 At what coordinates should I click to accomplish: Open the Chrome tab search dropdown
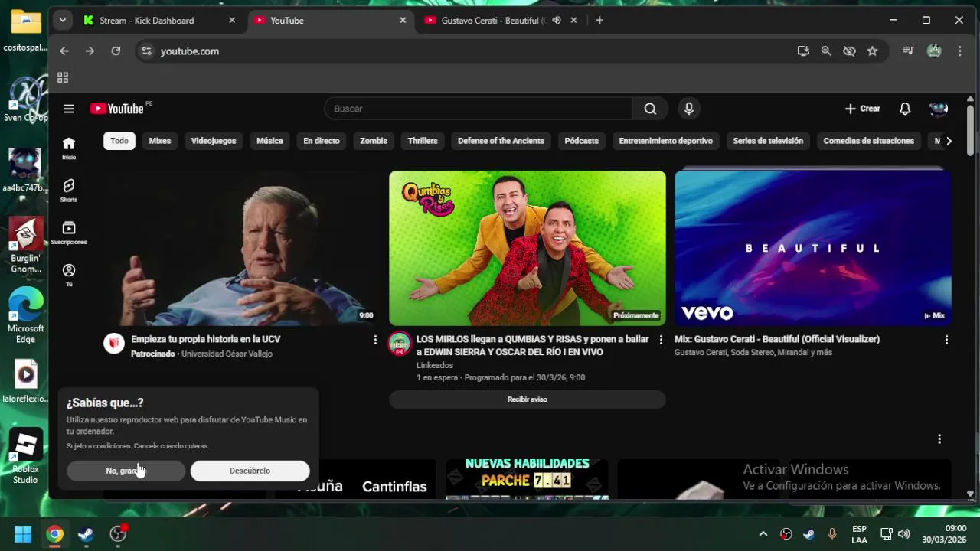pyautogui.click(x=63, y=21)
